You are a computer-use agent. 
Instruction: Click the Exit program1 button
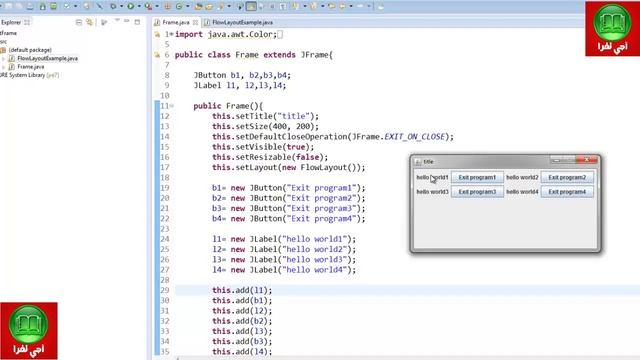point(477,178)
